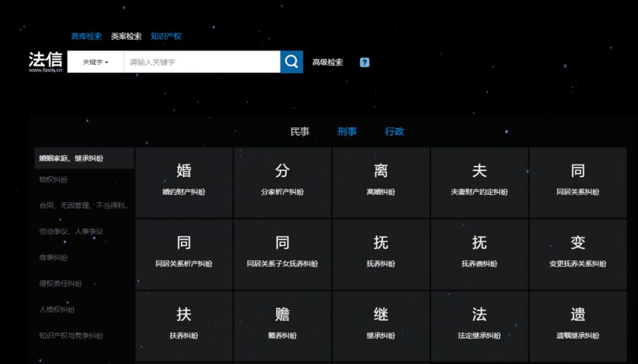Open the 婚约财产纠纷 tile
This screenshot has height=364, width=638.
(184, 182)
